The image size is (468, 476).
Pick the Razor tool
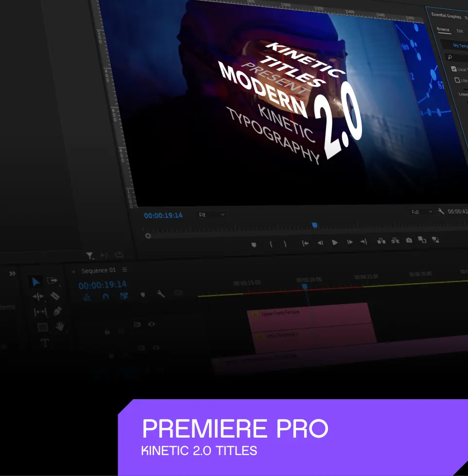pos(55,296)
